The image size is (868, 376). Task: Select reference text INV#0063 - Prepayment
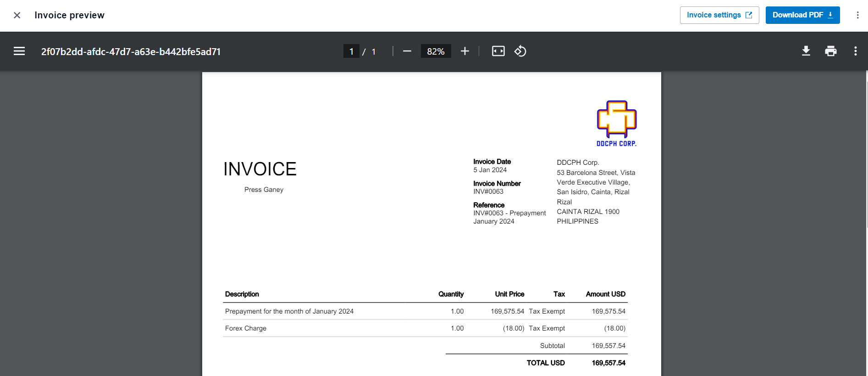pyautogui.click(x=510, y=213)
